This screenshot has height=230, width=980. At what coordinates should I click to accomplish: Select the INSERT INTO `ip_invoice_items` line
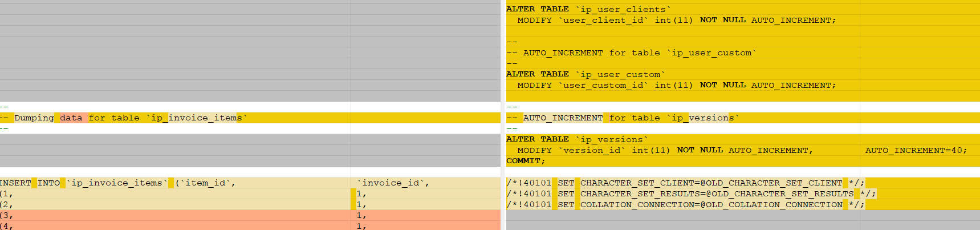click(118, 183)
